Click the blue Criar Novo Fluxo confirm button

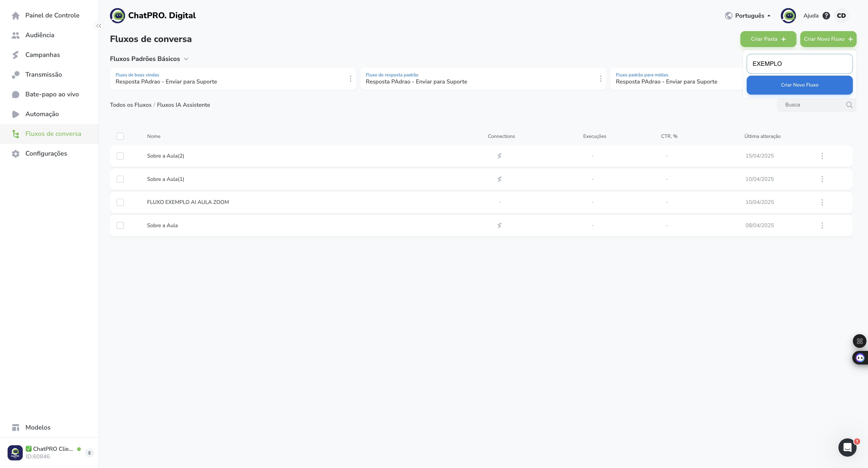point(799,85)
